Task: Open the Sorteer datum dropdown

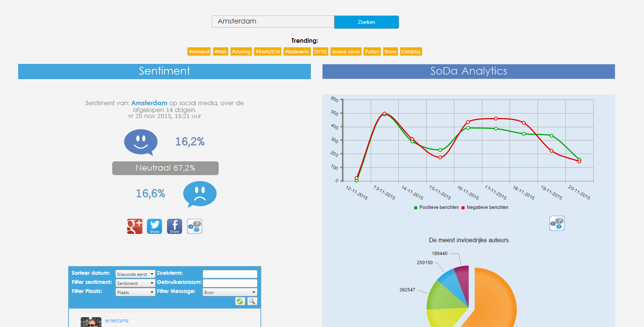Action: coord(135,274)
